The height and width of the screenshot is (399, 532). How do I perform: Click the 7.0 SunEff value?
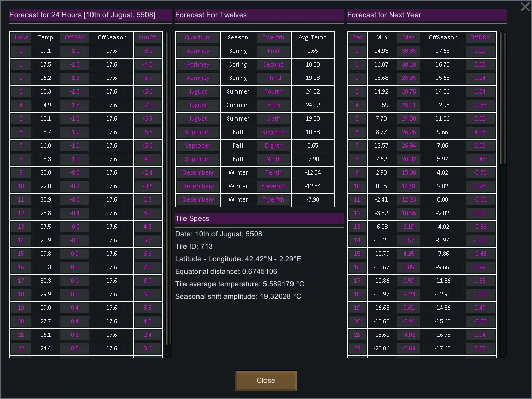[148, 267]
